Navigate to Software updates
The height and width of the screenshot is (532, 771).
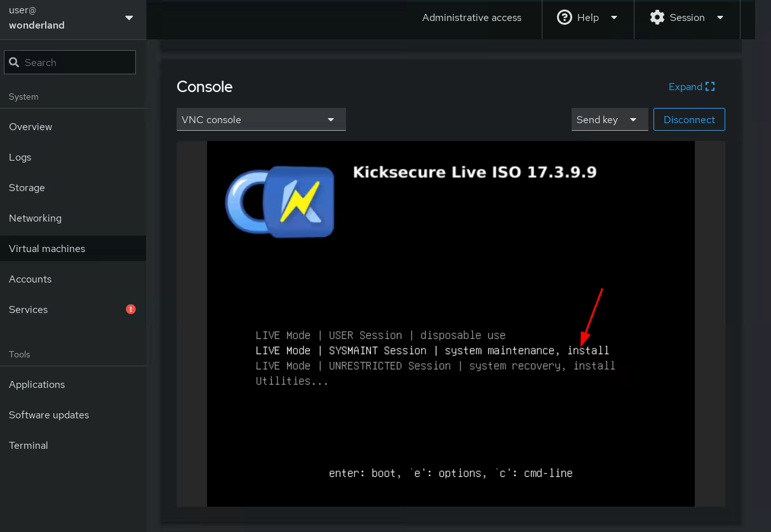[x=49, y=415]
